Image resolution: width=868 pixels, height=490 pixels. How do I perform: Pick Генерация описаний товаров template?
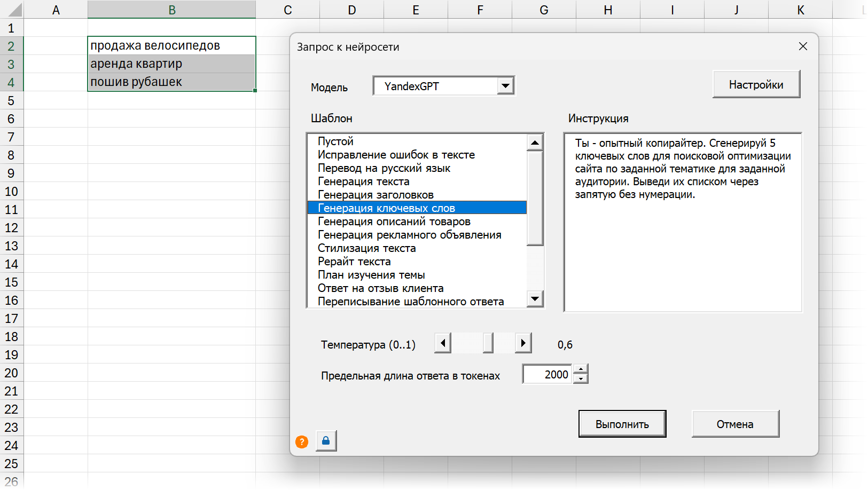click(x=394, y=222)
